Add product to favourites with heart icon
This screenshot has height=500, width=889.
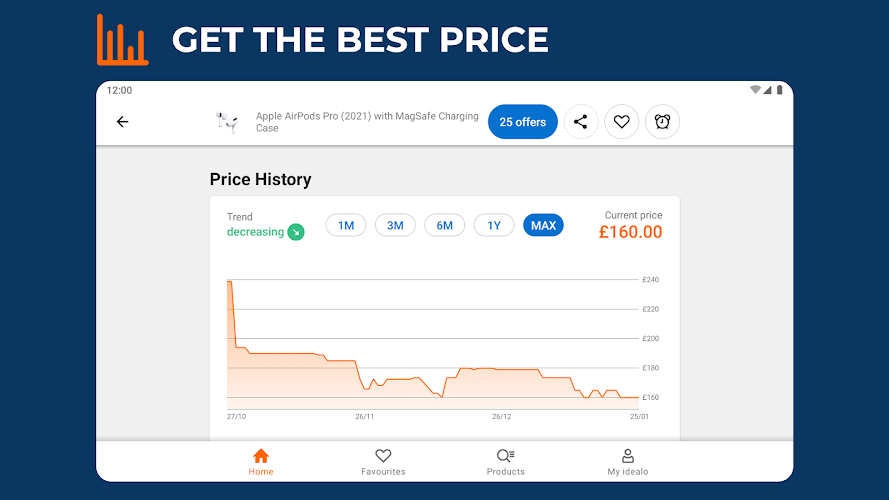click(x=621, y=122)
